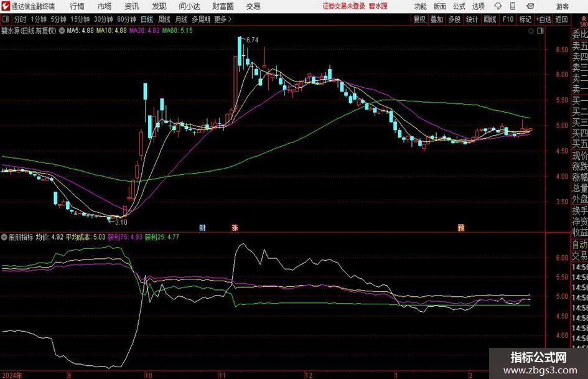Click the 3.10 low price label

121,222
